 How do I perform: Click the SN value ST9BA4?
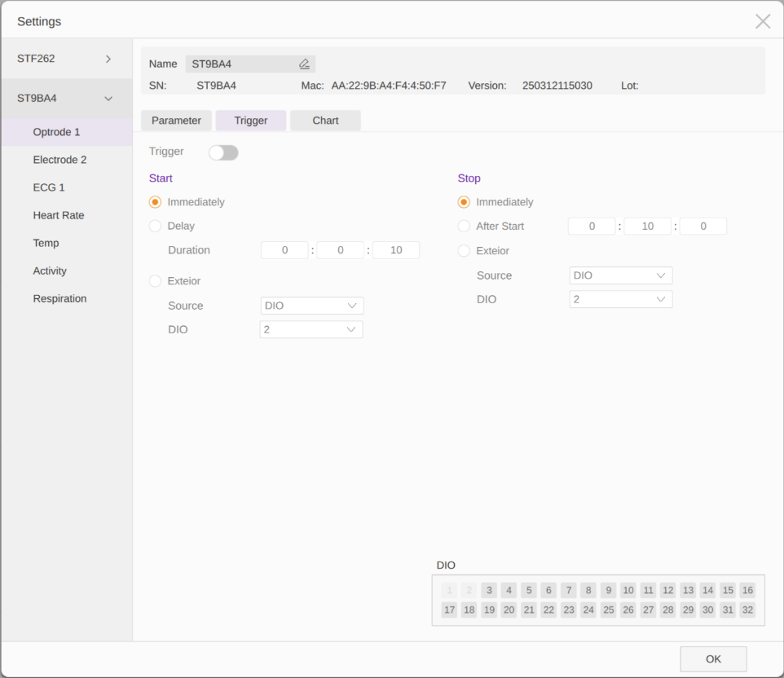tap(216, 86)
